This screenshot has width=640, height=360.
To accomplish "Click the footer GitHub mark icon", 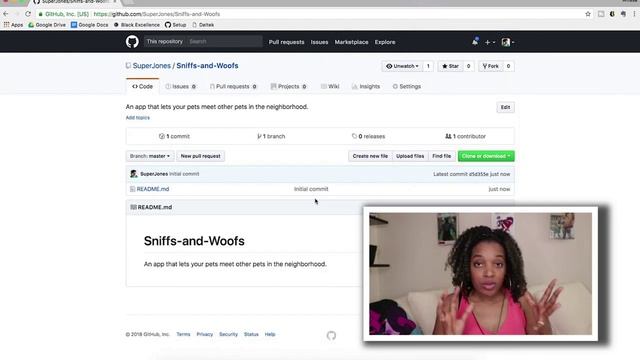I will pos(331,336).
